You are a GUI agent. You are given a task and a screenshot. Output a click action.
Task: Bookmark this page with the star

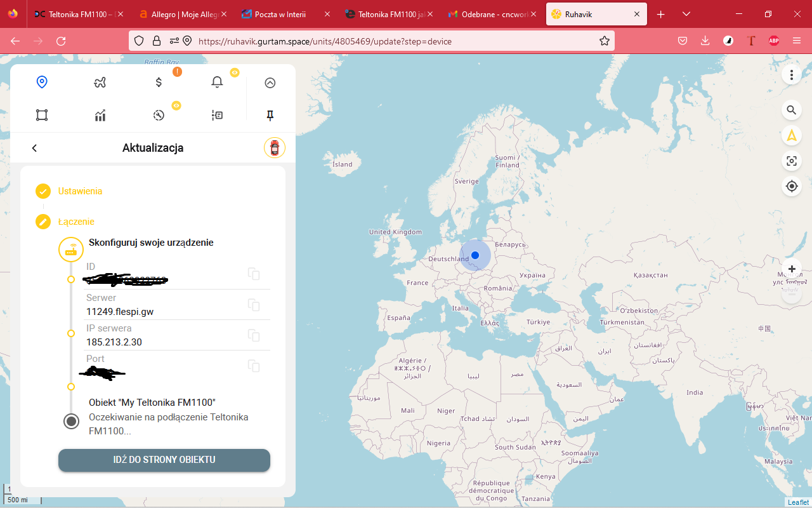click(x=605, y=41)
